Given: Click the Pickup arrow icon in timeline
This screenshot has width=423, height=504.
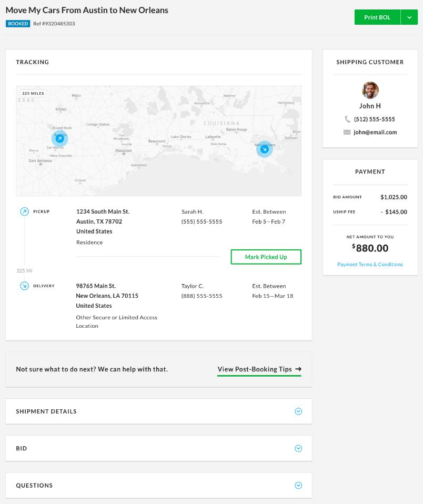Looking at the screenshot, I should point(24,211).
